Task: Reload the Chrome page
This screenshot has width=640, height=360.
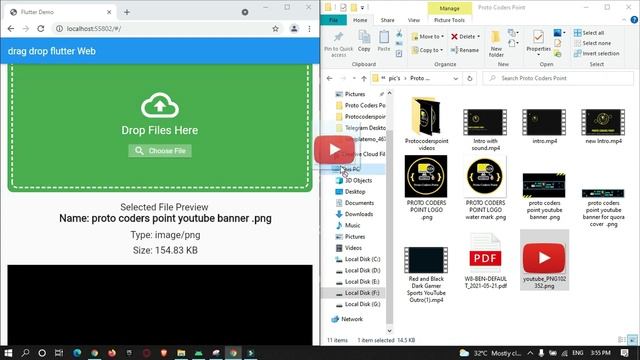Action: 40,29
